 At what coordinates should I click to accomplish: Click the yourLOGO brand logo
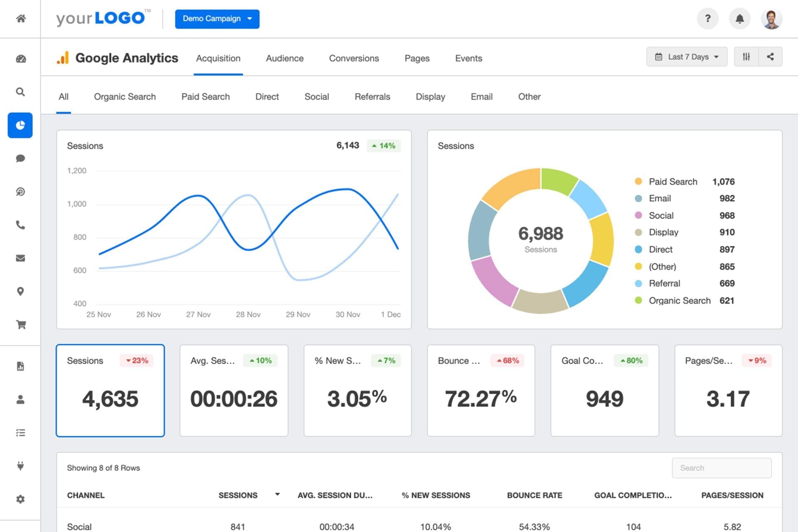coord(103,18)
